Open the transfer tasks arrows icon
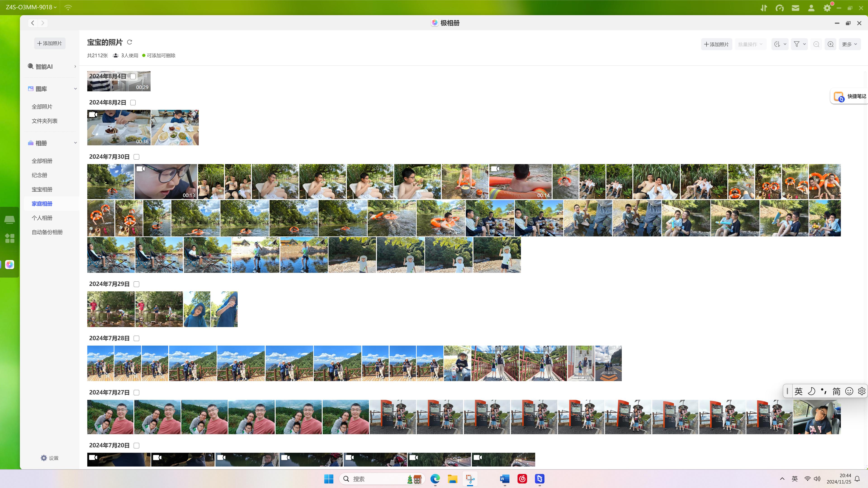This screenshot has width=868, height=488. [x=764, y=8]
